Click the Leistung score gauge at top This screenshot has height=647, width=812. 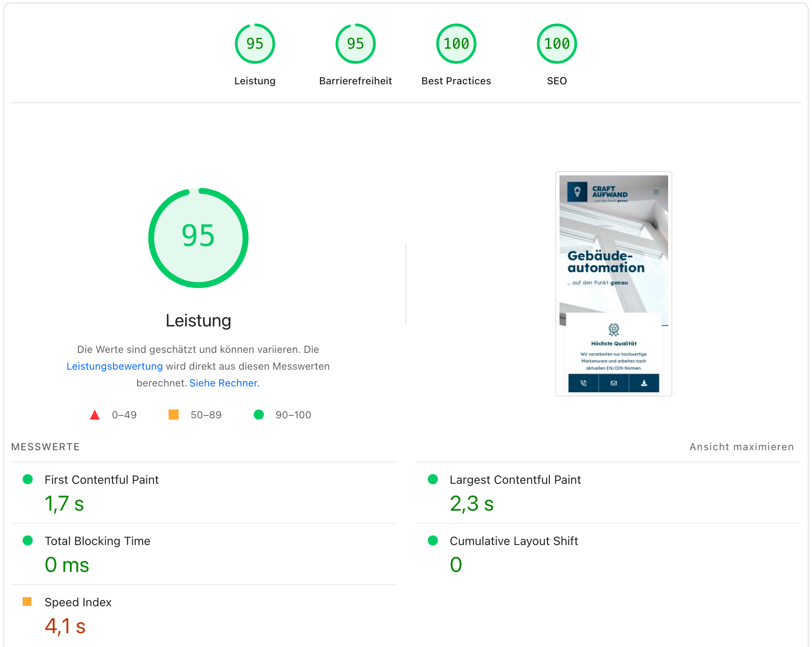pyautogui.click(x=255, y=44)
